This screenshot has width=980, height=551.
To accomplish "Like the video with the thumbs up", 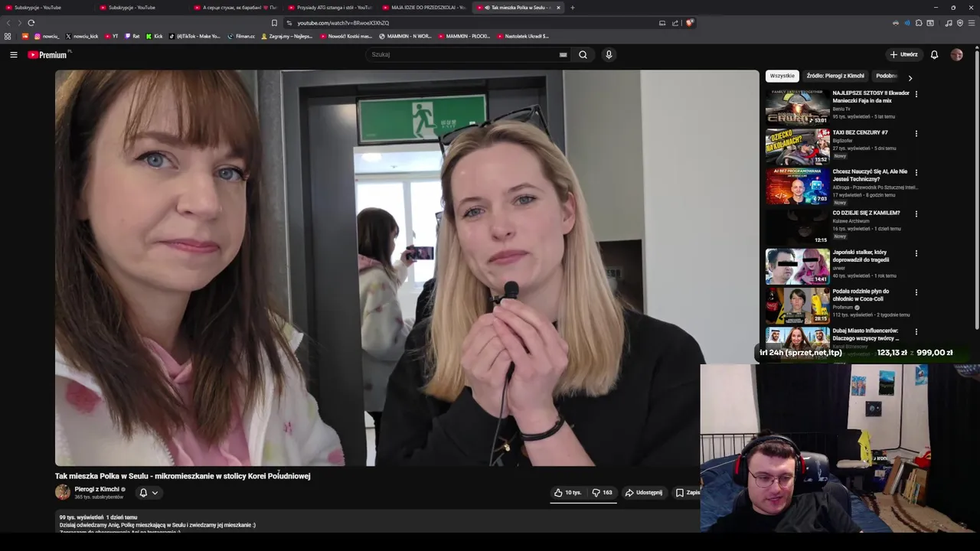I will pos(568,493).
